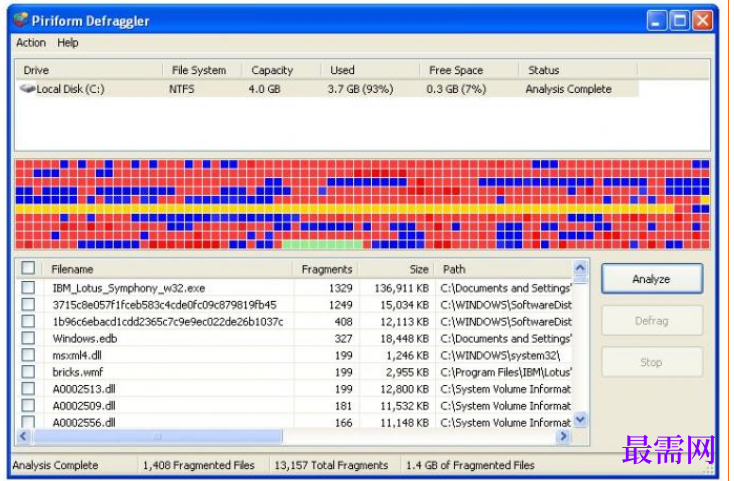The width and height of the screenshot is (734, 481).
Task: Click the Used column header
Action: [x=370, y=70]
